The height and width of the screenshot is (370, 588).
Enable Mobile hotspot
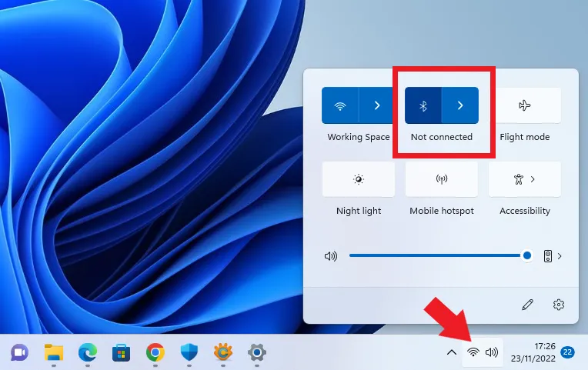(x=442, y=179)
